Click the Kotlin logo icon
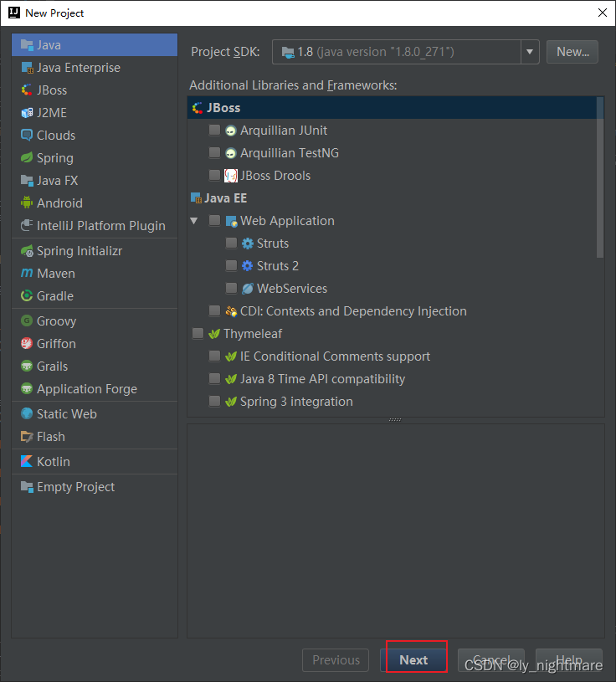This screenshot has height=682, width=616. (27, 461)
